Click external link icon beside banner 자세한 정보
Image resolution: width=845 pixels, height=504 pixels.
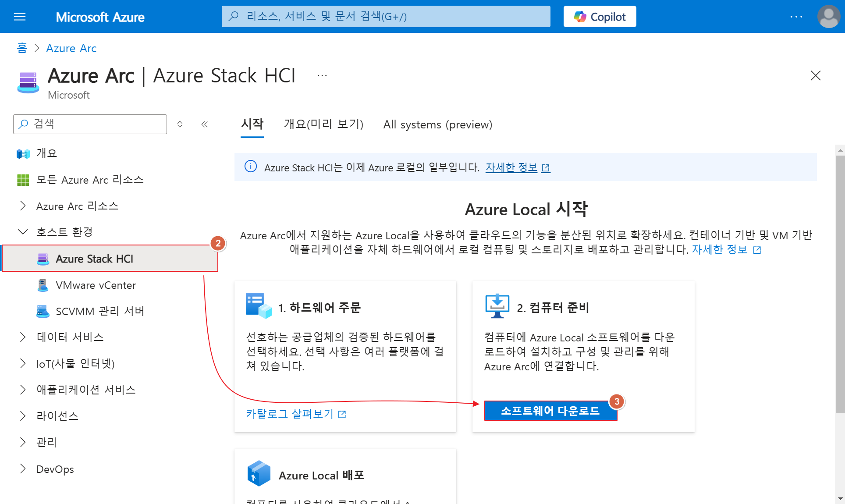(x=546, y=168)
